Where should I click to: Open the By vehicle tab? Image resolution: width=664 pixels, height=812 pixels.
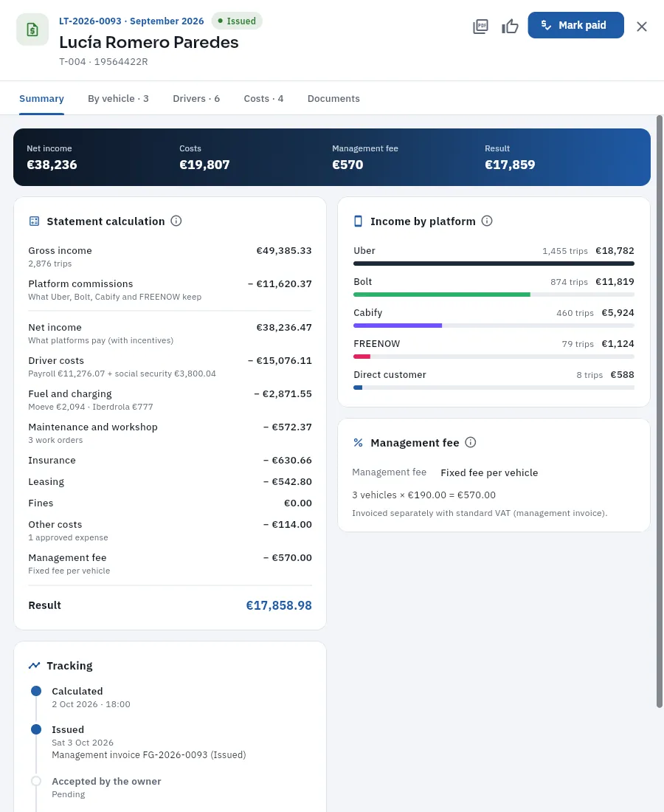click(118, 98)
